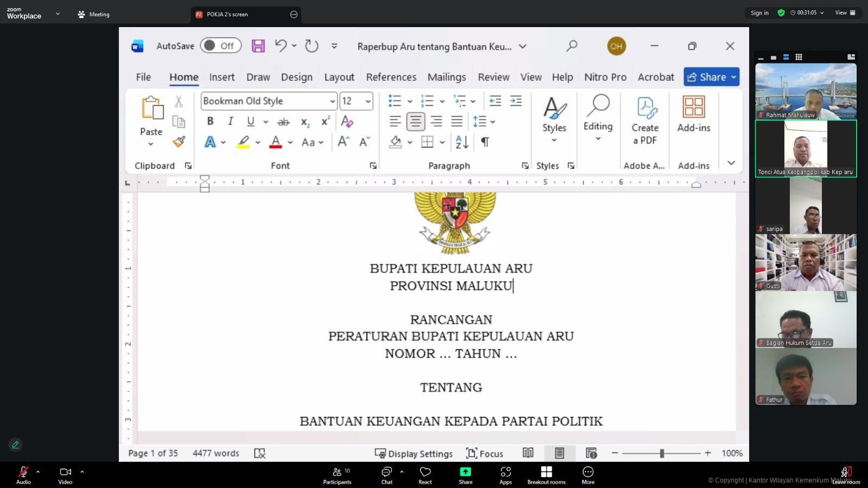This screenshot has height=488, width=868.
Task: Switch to the Layout tab
Action: pos(339,77)
